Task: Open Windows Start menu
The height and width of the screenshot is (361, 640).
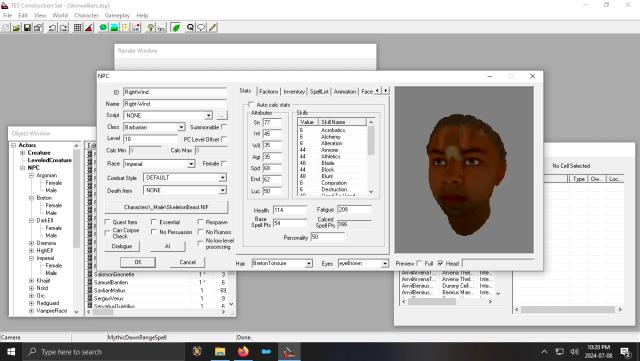Action: point(11,352)
